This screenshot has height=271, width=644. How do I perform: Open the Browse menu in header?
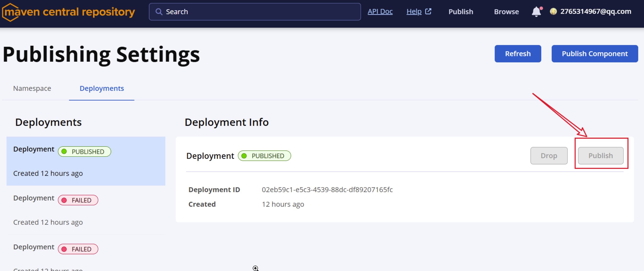[x=506, y=12]
